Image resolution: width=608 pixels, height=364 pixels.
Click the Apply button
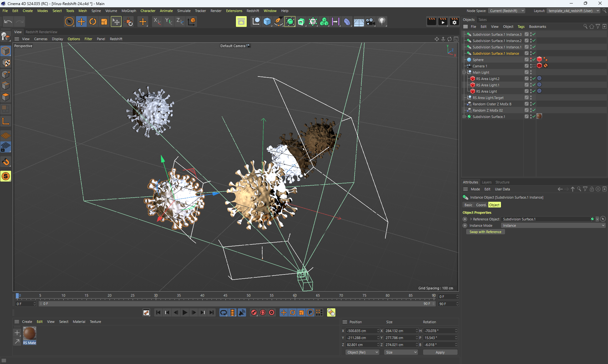440,352
